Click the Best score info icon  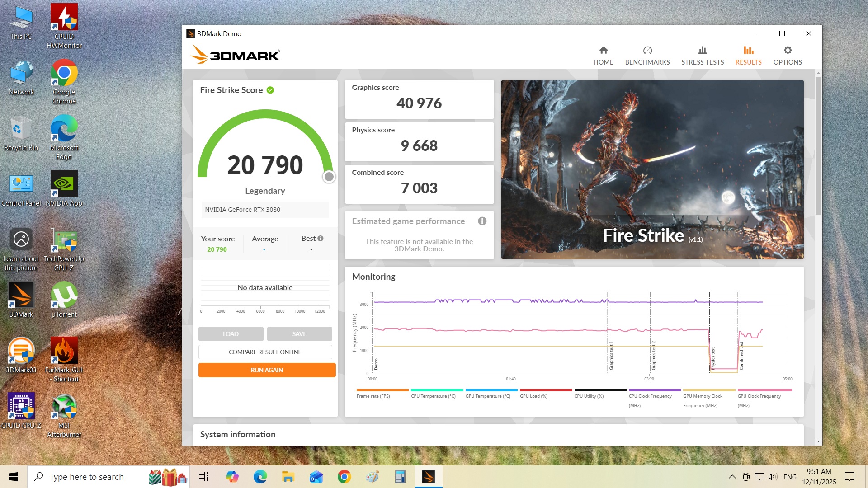[321, 239]
